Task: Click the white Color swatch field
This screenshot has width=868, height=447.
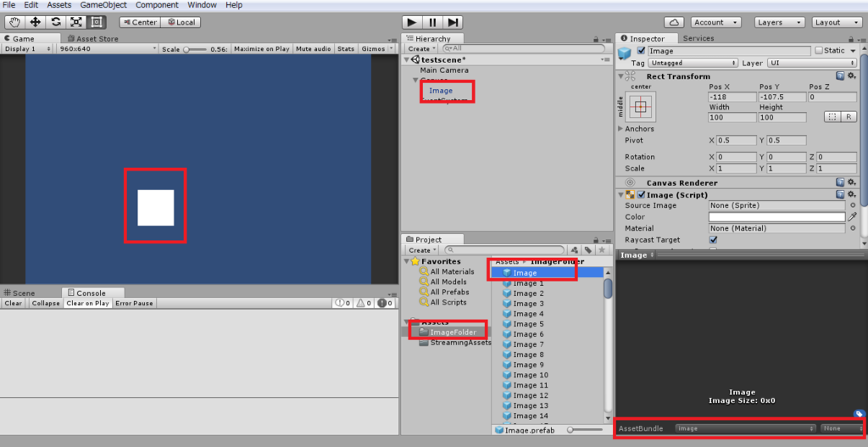Action: (x=776, y=216)
